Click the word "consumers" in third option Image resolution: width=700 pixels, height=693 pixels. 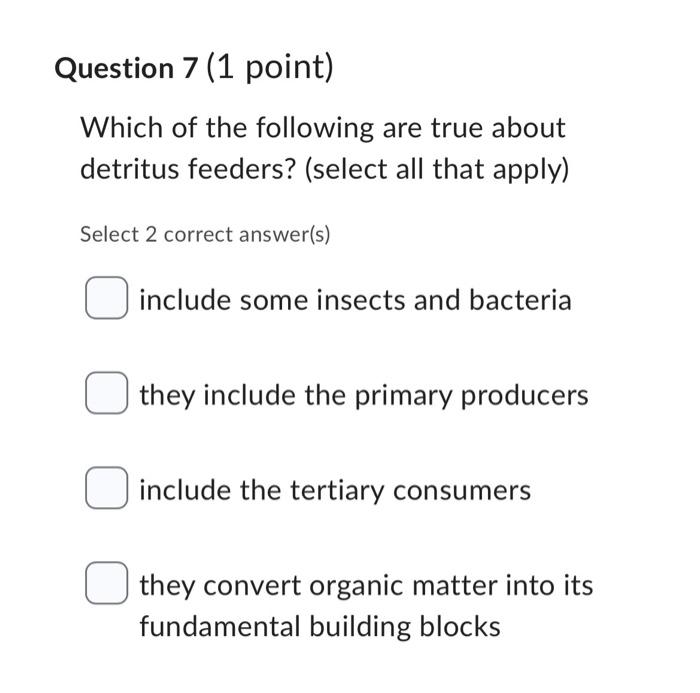[462, 491]
